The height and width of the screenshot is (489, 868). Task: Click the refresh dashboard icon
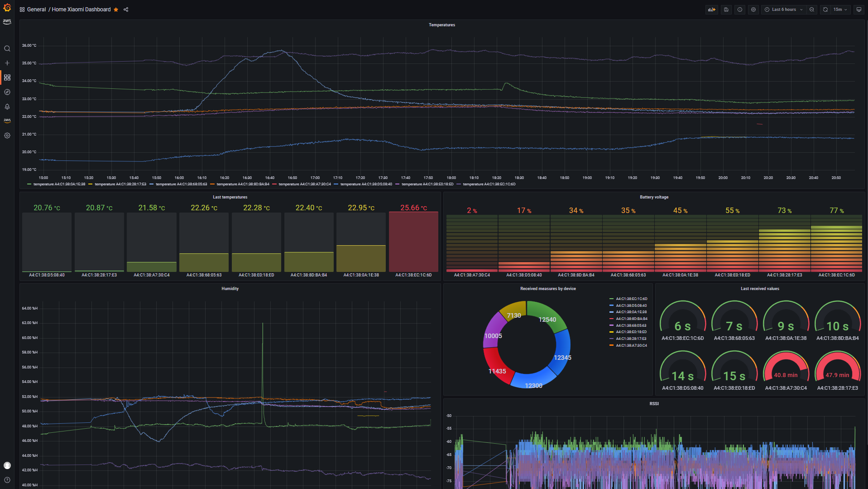(825, 10)
